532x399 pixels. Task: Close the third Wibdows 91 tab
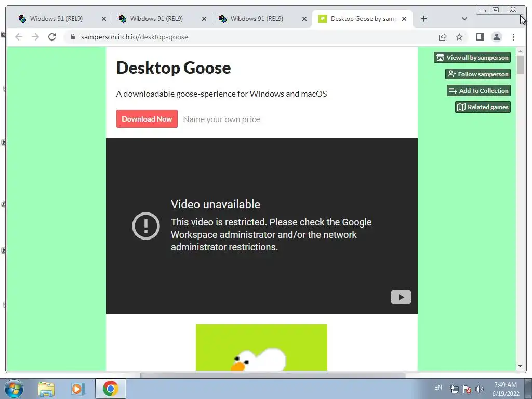click(x=304, y=19)
